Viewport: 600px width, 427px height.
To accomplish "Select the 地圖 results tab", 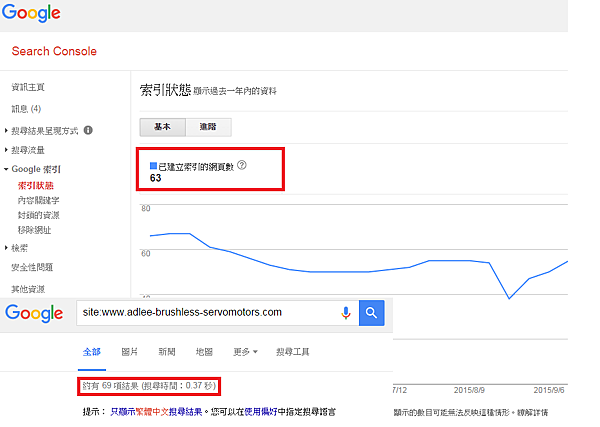I will pyautogui.click(x=204, y=352).
